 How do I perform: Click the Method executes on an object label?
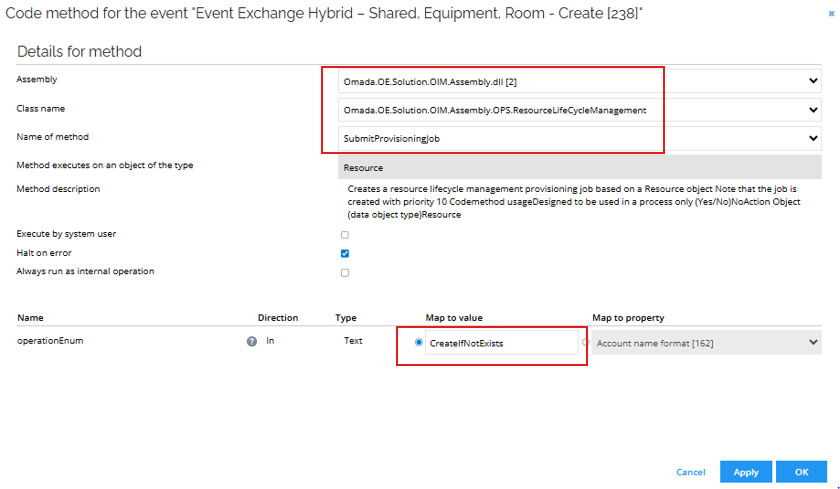(x=104, y=165)
